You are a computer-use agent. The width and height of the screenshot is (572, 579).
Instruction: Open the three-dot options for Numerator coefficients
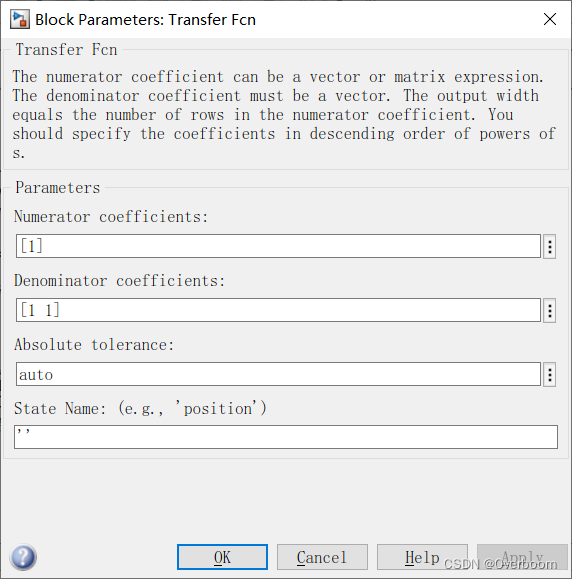pos(549,246)
